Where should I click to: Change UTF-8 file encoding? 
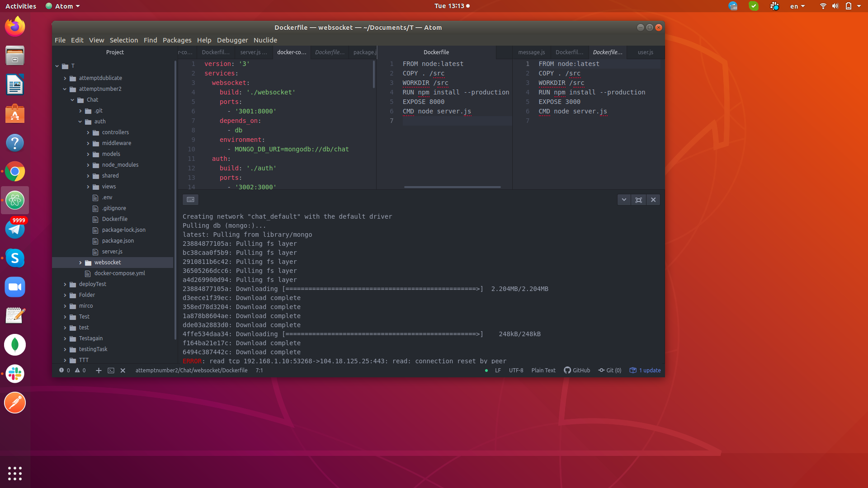click(516, 371)
